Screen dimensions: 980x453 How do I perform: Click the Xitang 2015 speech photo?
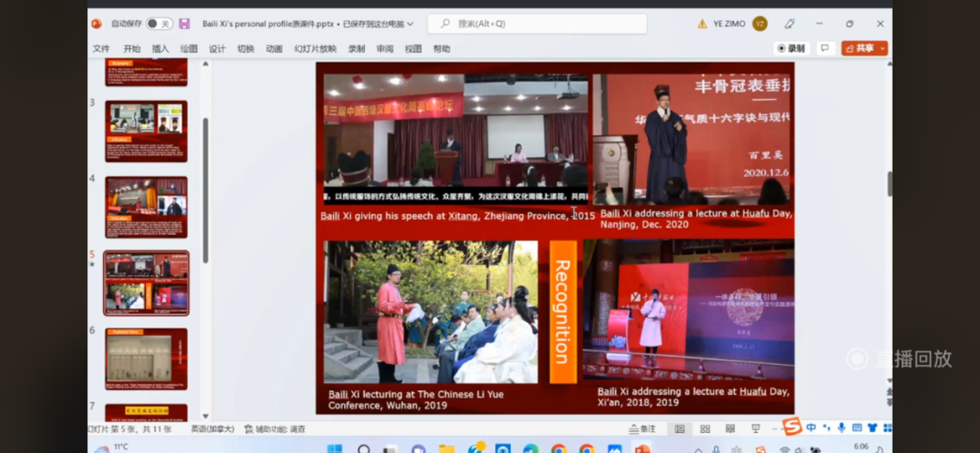(x=456, y=140)
